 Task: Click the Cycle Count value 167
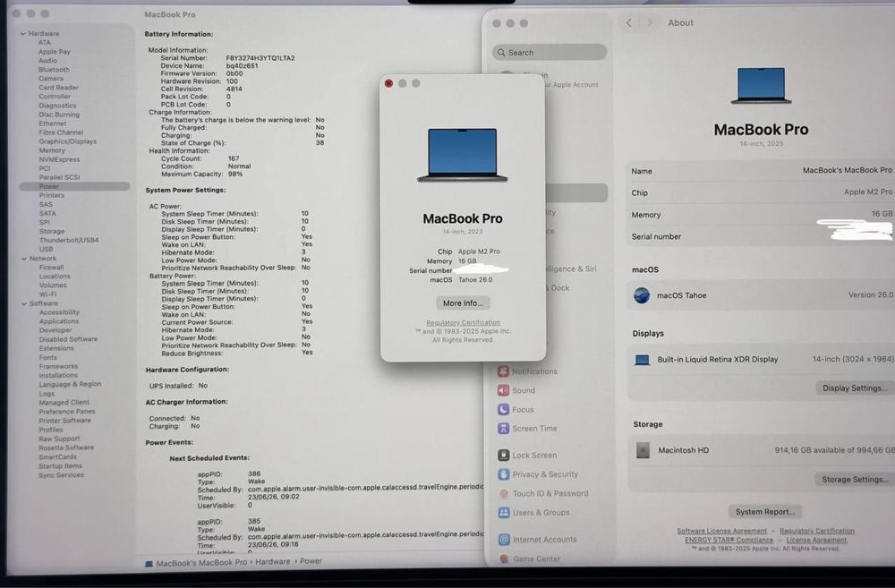click(234, 158)
